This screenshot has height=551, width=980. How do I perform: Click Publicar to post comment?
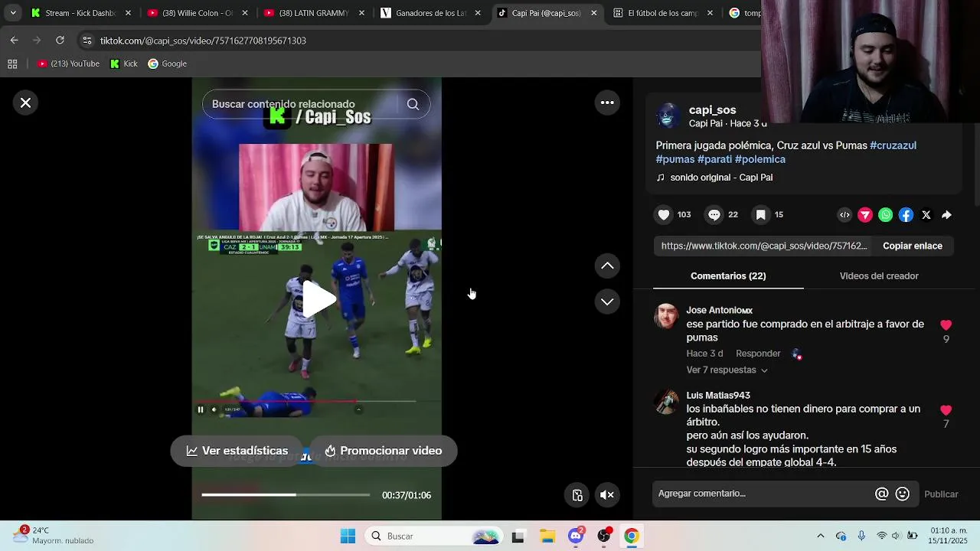tap(941, 494)
